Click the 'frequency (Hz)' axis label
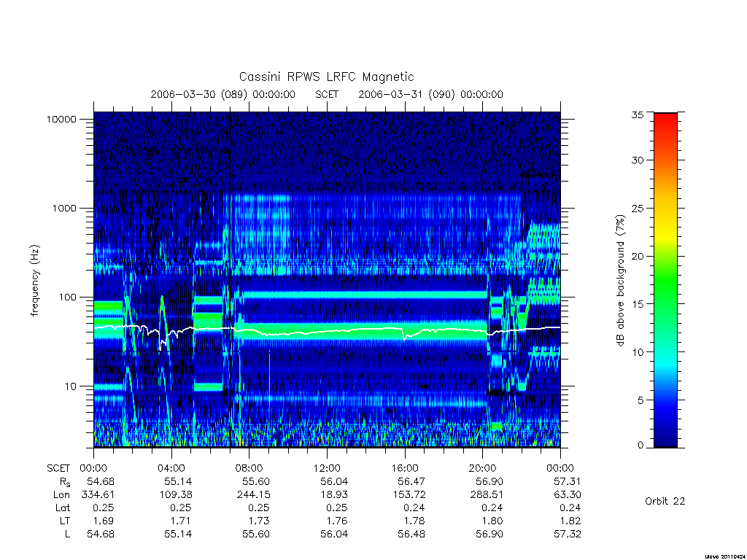Viewport: 747px width, 560px height. [35, 281]
